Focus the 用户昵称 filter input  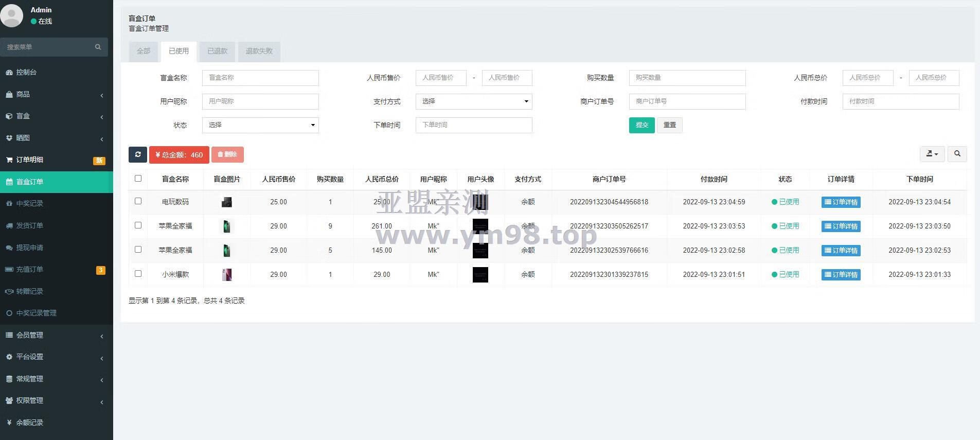tap(260, 101)
